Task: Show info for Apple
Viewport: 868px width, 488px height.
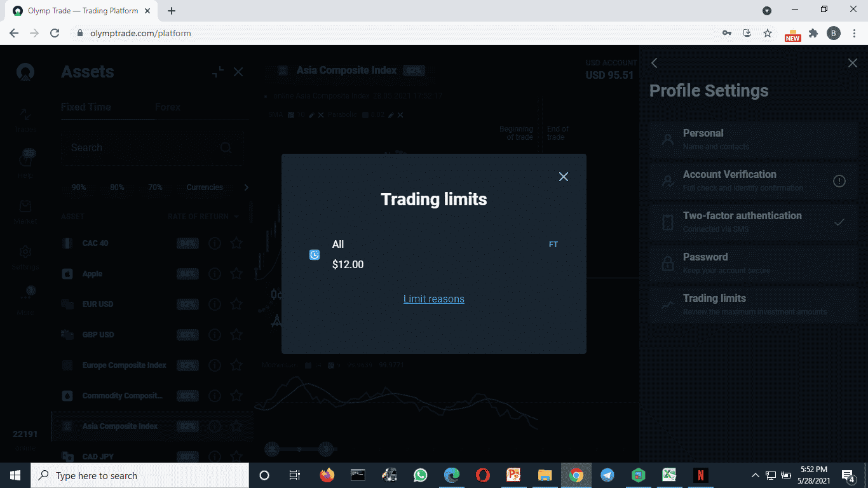Action: 215,274
